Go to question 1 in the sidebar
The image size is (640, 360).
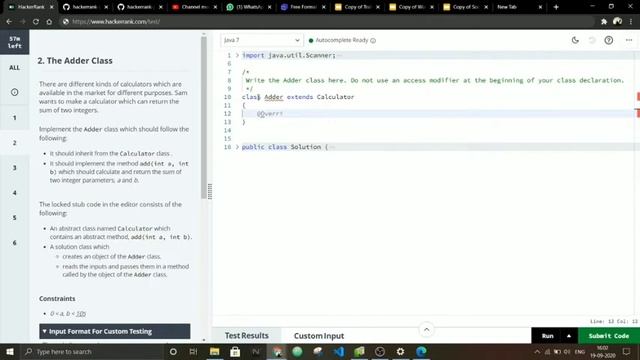click(x=14, y=118)
